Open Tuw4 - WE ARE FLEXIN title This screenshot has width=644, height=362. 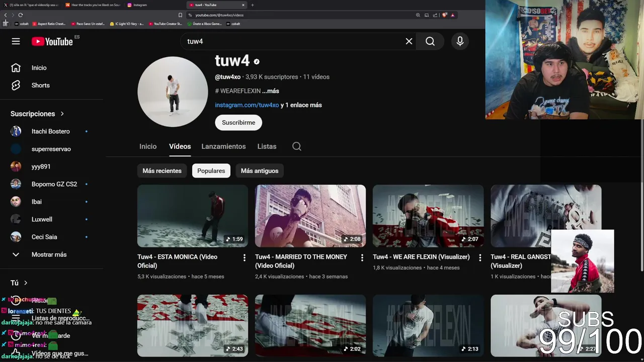(x=421, y=257)
